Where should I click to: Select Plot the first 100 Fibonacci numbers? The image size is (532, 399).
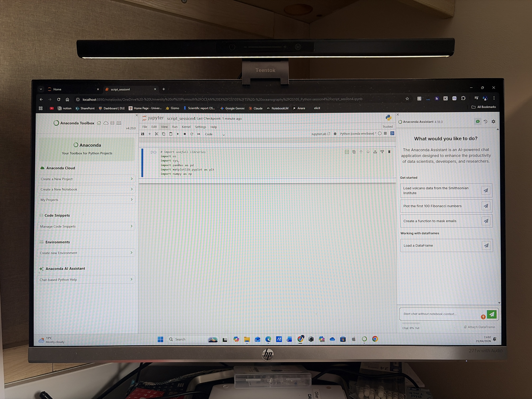coord(446,206)
